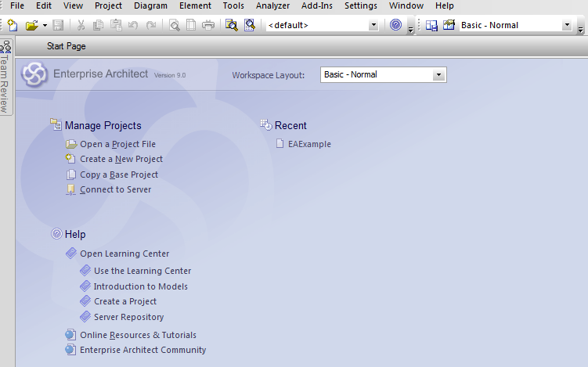Image resolution: width=588 pixels, height=367 pixels.
Task: Click the document icon beside EAExample
Action: 280,143
